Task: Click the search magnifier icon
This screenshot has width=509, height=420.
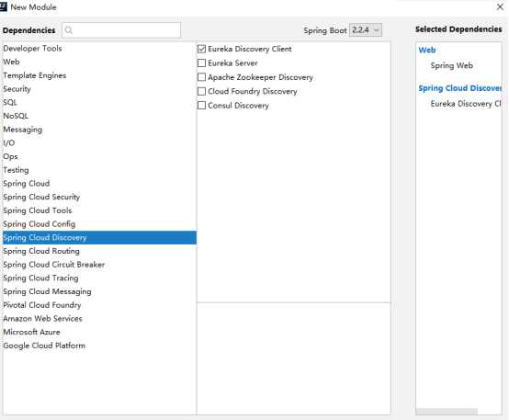Action: (69, 30)
